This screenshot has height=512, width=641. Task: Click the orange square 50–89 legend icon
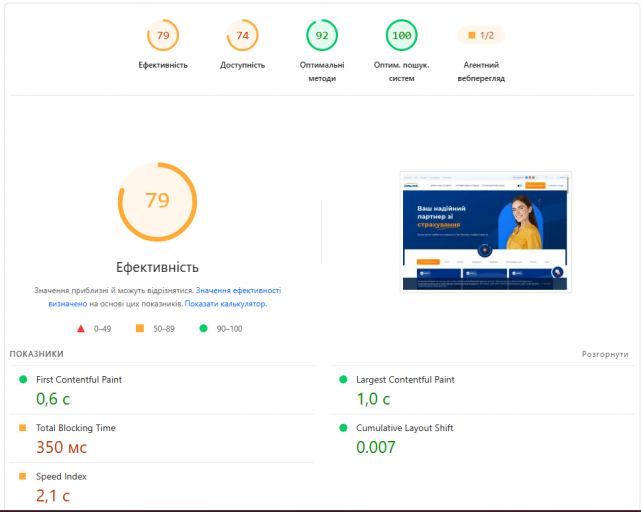pos(140,328)
